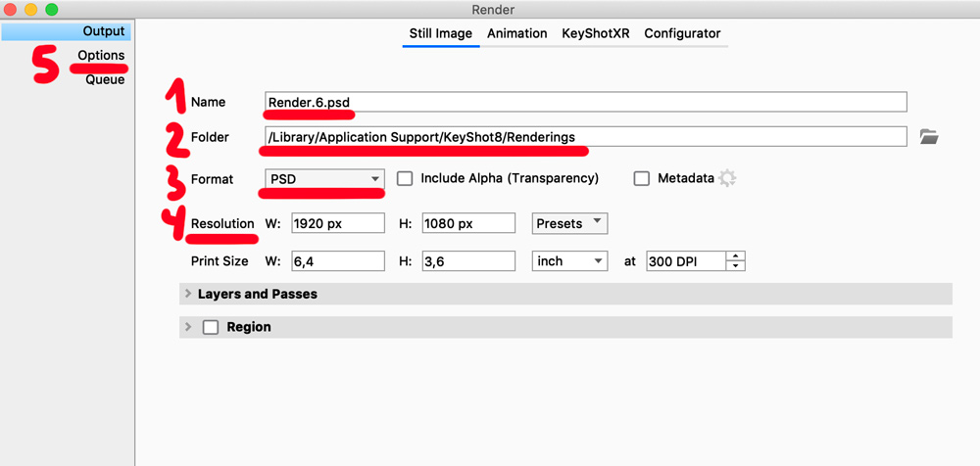Screen dimensions: 980x466
Task: Select Queue in the sidebar
Action: (105, 79)
